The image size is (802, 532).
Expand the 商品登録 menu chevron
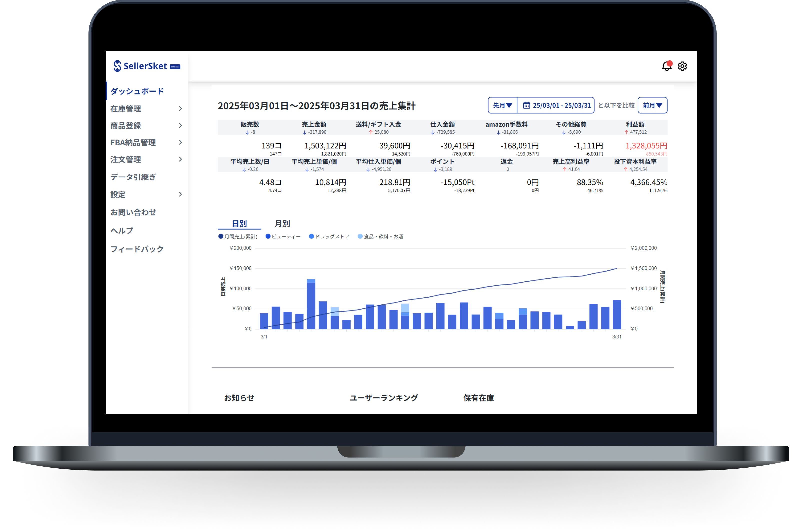tap(180, 126)
